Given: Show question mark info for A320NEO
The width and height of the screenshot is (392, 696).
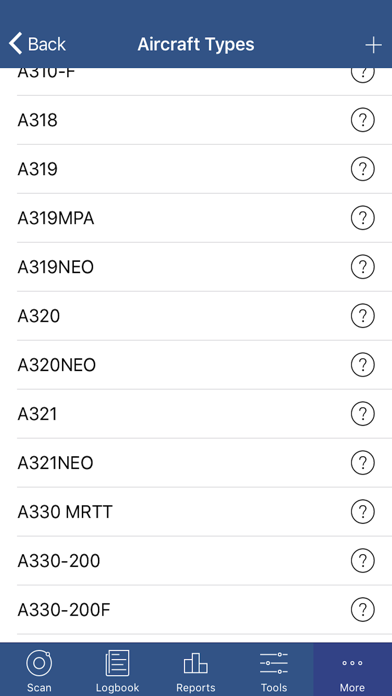Looking at the screenshot, I should click(363, 365).
